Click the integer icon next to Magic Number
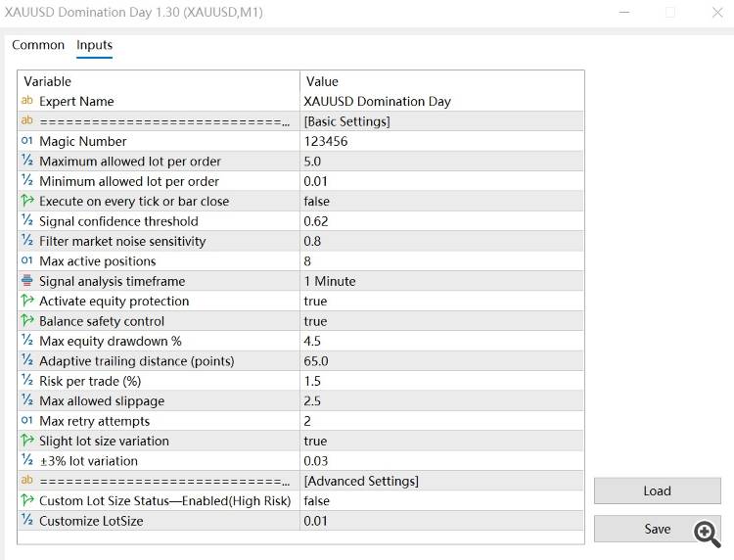The height and width of the screenshot is (560, 734). (27, 141)
